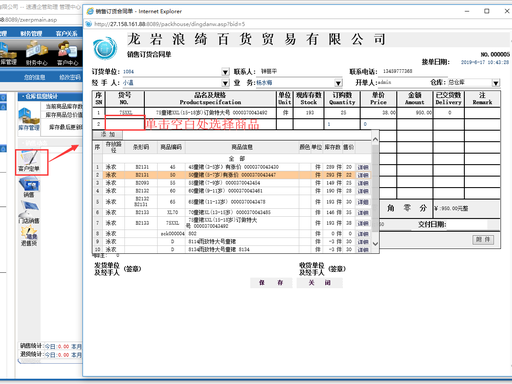512x384 pixels.
Task: Select product row with code 60
Action: (232, 191)
